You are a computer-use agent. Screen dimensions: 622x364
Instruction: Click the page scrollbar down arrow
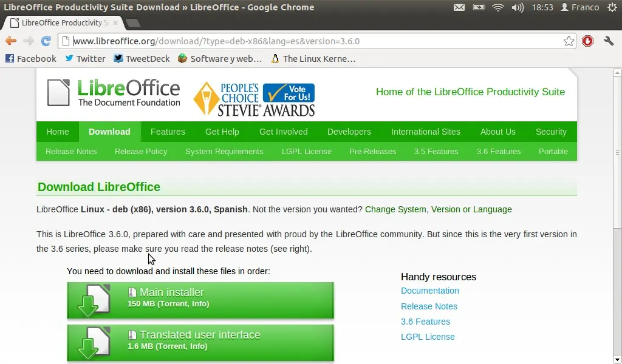pyautogui.click(x=617, y=360)
